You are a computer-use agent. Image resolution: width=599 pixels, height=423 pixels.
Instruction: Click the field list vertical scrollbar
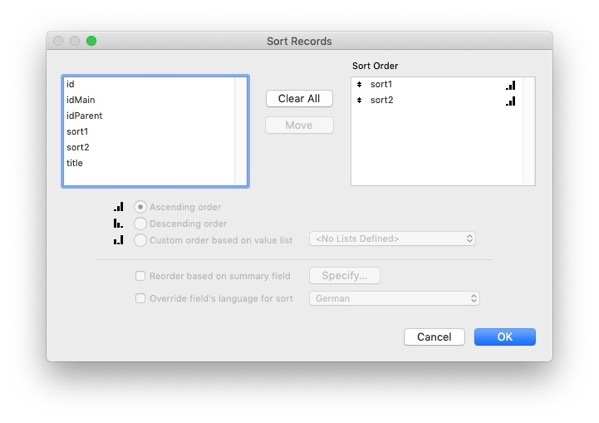[241, 131]
